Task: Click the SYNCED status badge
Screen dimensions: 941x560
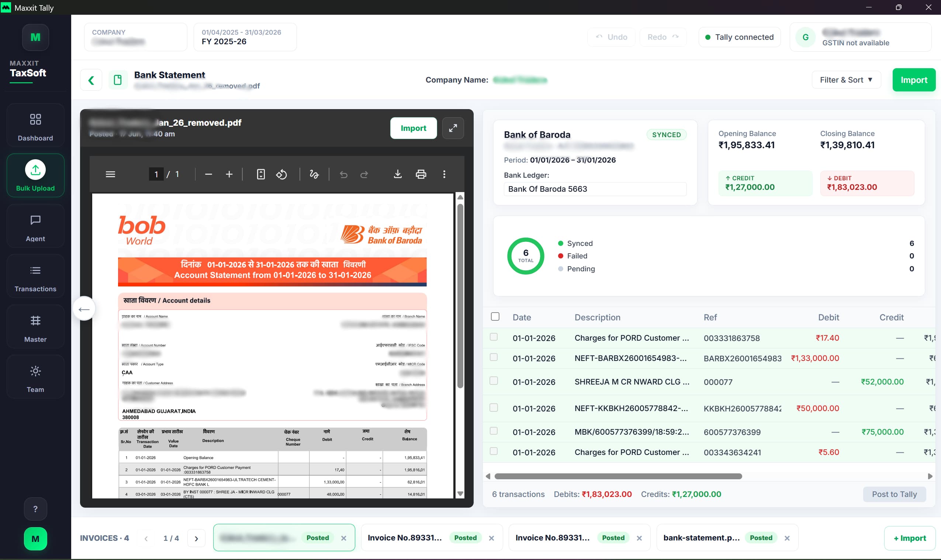Action: pos(666,135)
